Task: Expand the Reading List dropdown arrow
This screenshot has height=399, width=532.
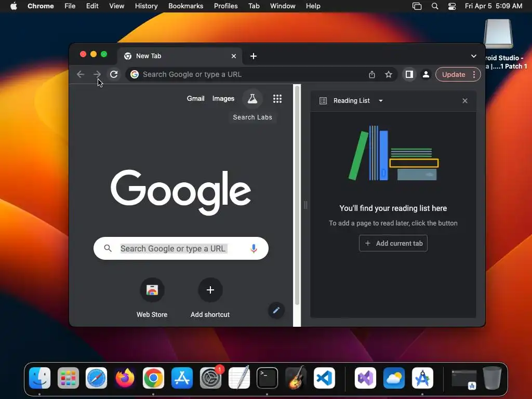Action: (381, 101)
